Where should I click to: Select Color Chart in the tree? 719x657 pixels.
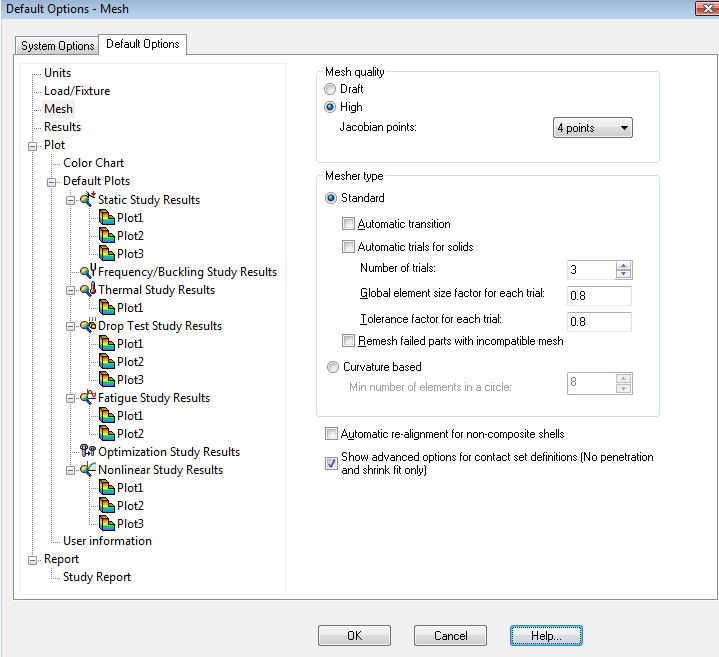pyautogui.click(x=94, y=163)
